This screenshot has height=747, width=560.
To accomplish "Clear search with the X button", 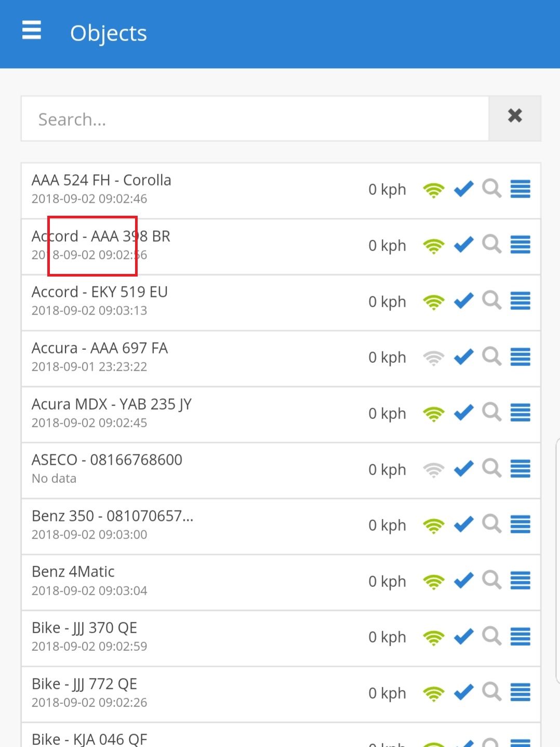I will (x=514, y=116).
